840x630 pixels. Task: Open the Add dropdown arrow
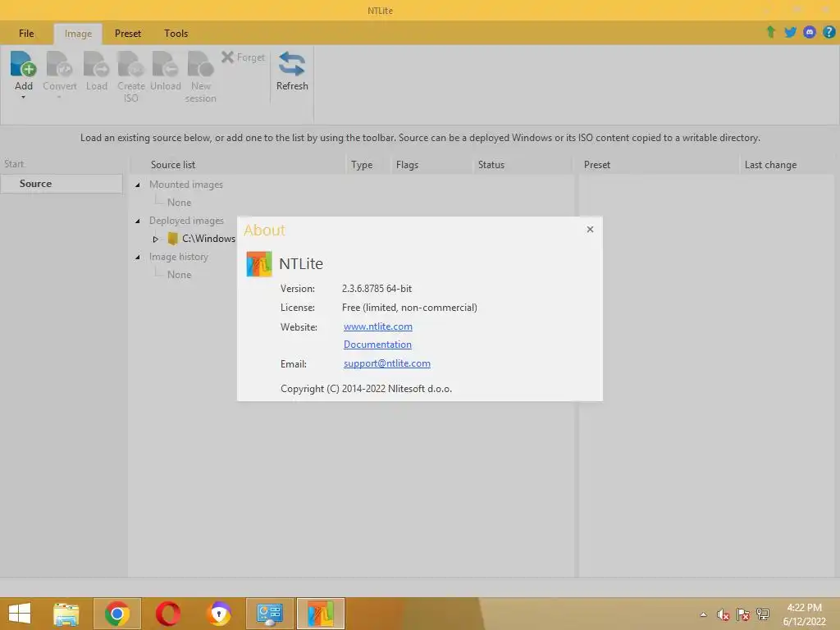pyautogui.click(x=23, y=98)
